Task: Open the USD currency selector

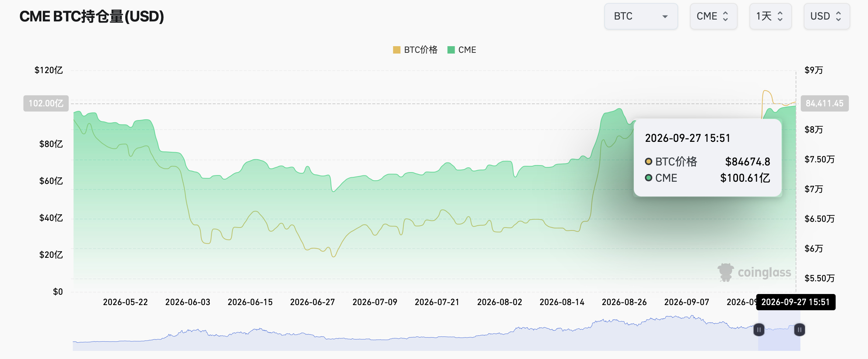Action: tap(827, 16)
